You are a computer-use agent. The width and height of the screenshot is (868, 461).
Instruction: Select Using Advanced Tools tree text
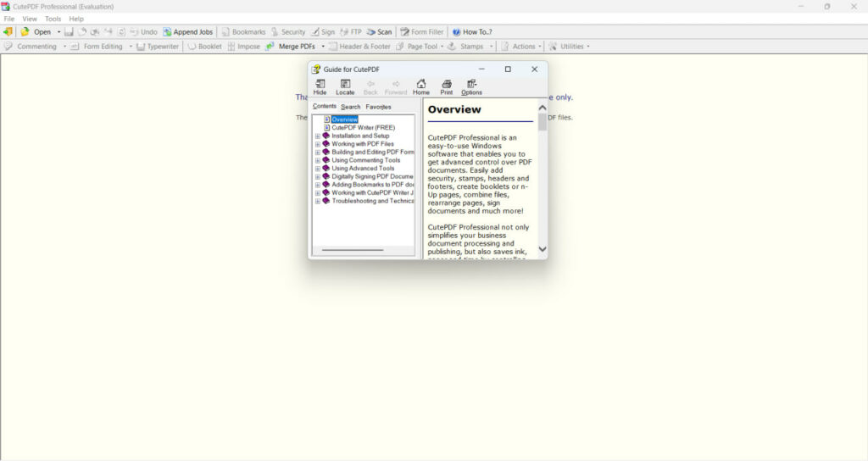pyautogui.click(x=363, y=169)
